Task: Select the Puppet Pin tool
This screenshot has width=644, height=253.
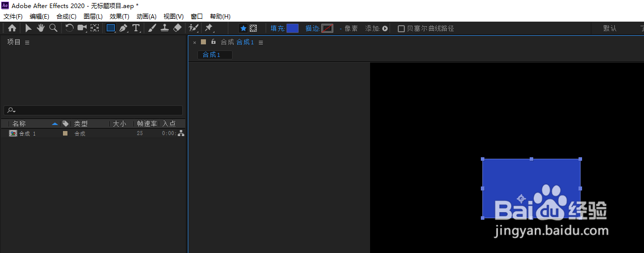Action: [x=209, y=28]
